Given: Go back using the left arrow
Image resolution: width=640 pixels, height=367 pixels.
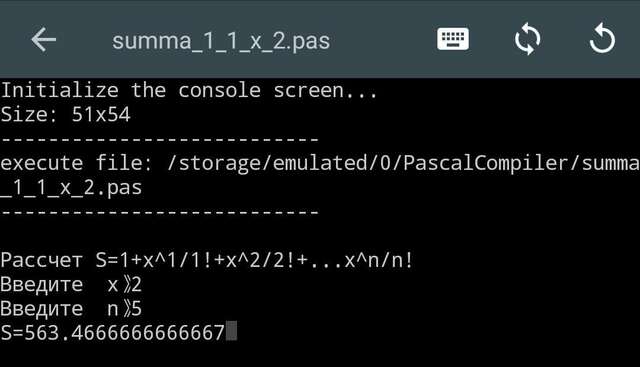Looking at the screenshot, I should click(43, 40).
